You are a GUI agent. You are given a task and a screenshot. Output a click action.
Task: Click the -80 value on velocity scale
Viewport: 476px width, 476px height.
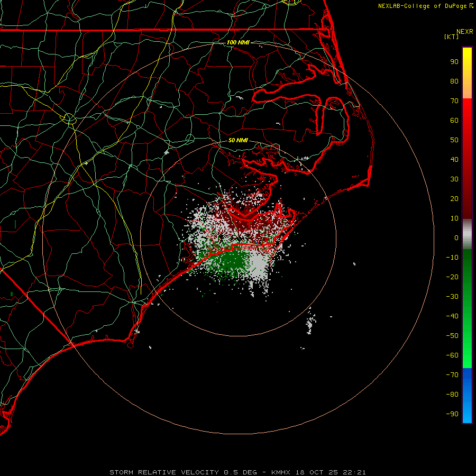(x=452, y=395)
